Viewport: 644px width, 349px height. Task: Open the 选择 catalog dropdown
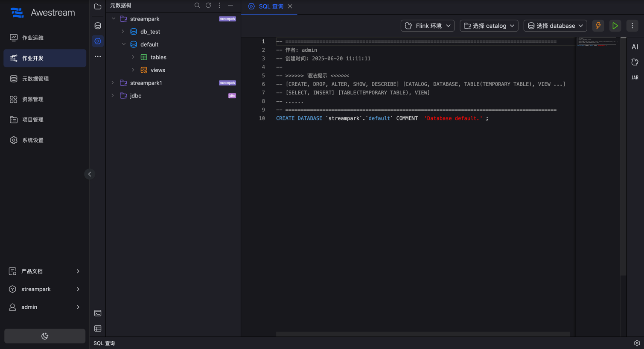489,26
